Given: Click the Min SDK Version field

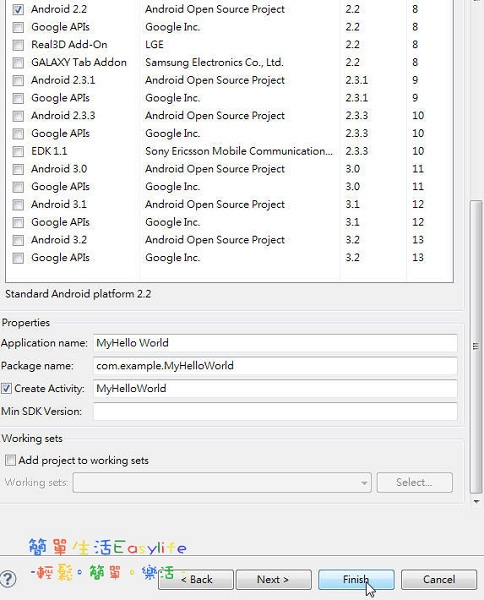Looking at the screenshot, I should tap(275, 411).
